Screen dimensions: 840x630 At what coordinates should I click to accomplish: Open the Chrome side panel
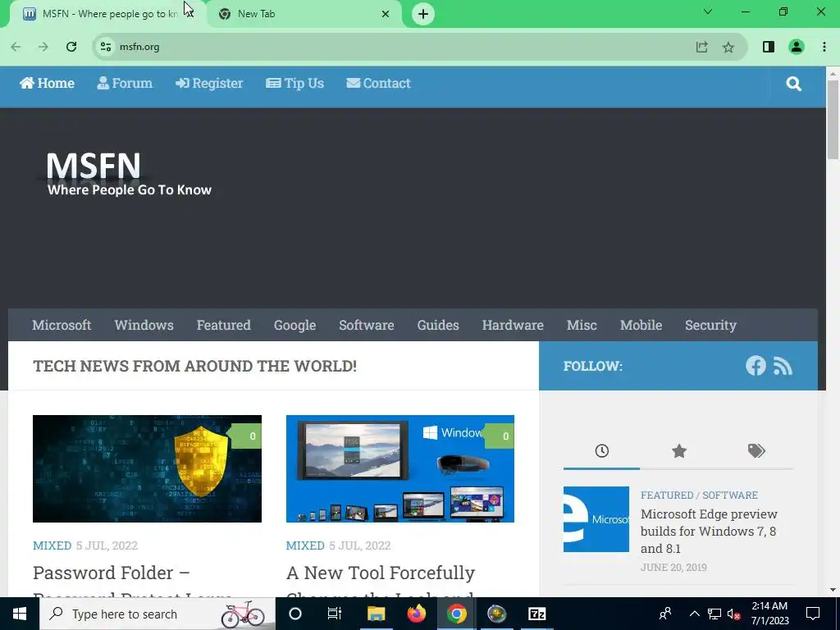click(768, 47)
